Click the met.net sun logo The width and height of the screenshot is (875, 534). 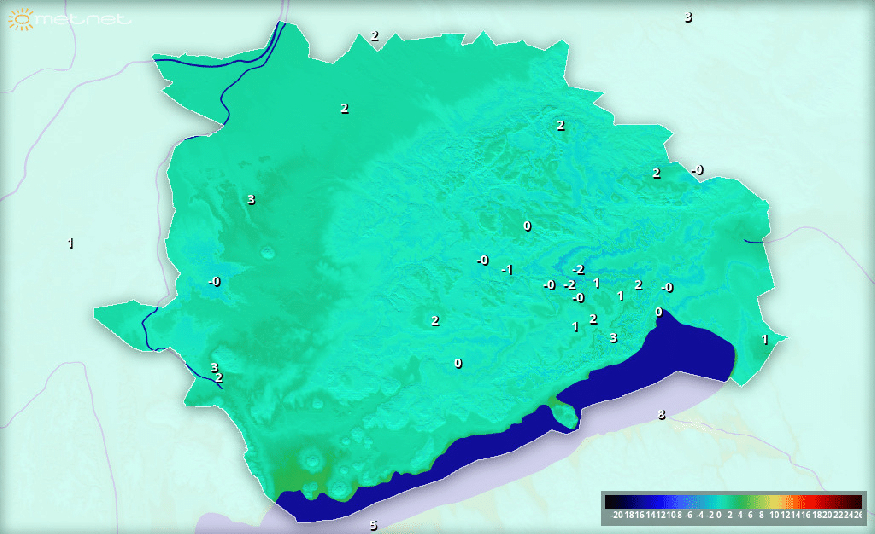pos(21,20)
